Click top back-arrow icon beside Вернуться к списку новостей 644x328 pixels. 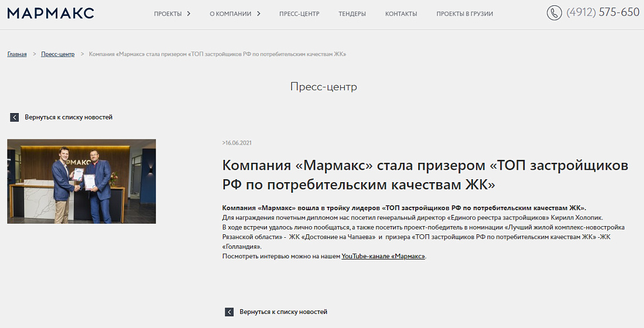click(15, 118)
